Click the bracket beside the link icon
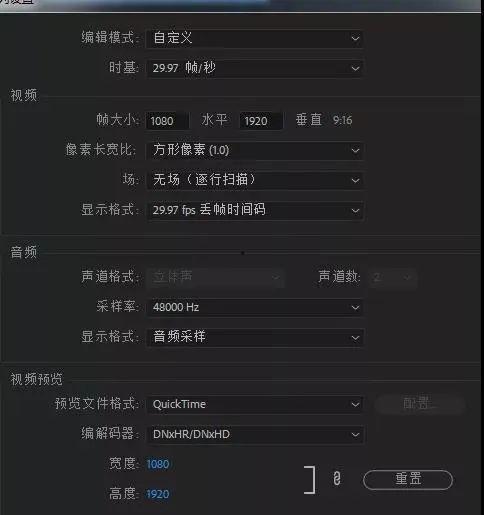The width and height of the screenshot is (484, 515). 310,480
